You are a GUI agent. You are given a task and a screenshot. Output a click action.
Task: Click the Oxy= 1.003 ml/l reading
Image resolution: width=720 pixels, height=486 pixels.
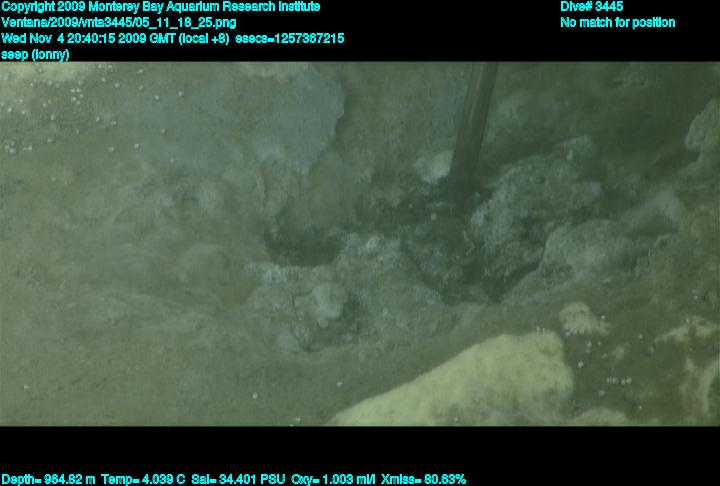click(x=333, y=480)
